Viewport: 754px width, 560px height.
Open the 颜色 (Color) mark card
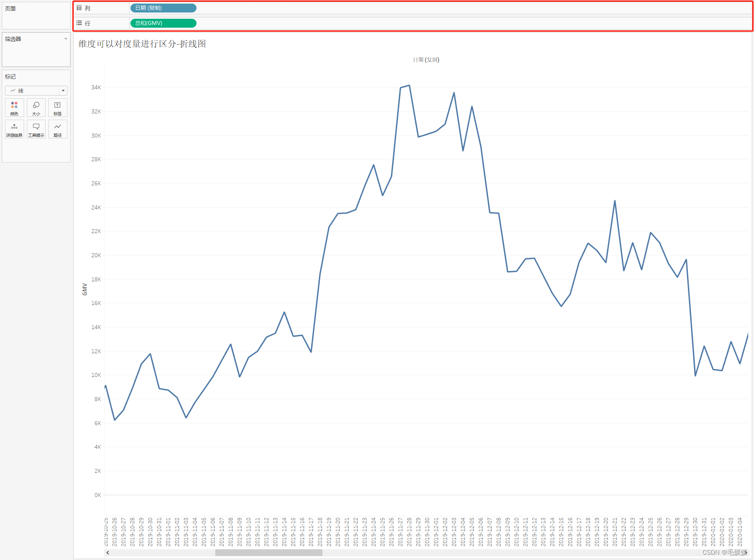(x=14, y=108)
